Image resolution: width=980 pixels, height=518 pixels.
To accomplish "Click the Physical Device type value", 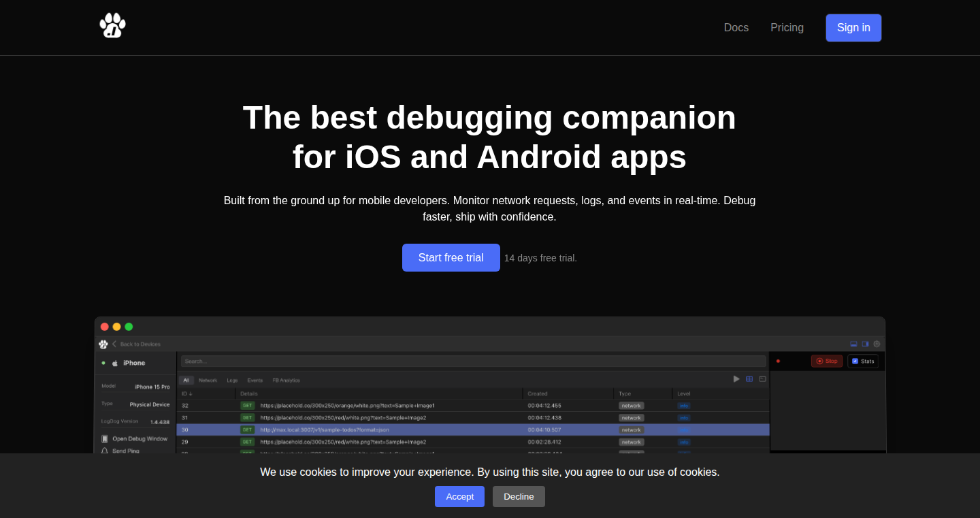I will tap(150, 404).
